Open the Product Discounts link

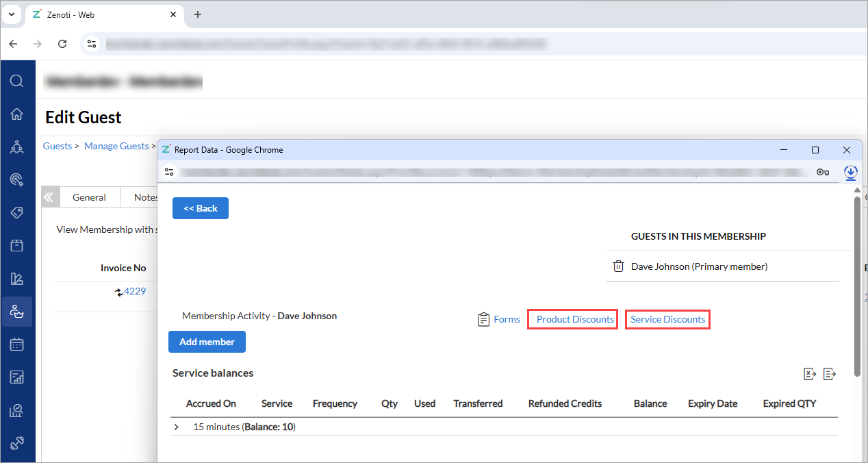(x=574, y=319)
